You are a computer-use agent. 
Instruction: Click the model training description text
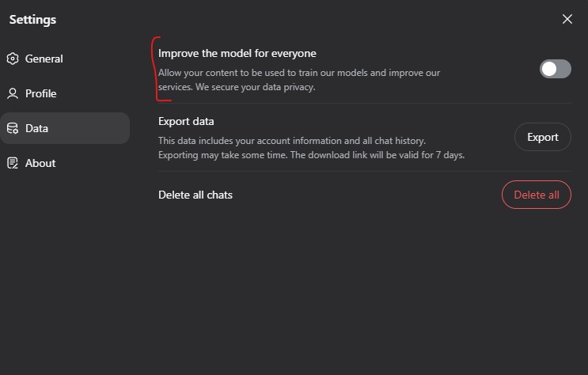coord(299,80)
